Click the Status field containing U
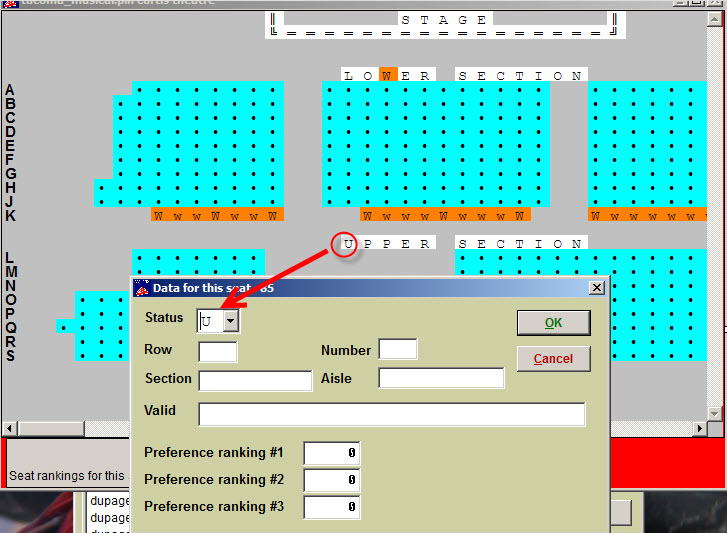727x533 pixels. [211, 321]
